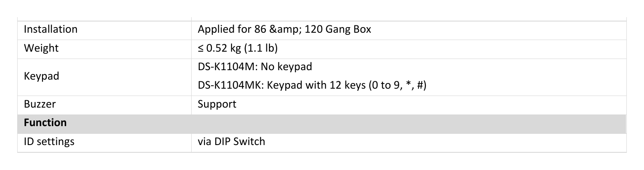Click the DS-K1104MK keypad description line

click(x=311, y=86)
